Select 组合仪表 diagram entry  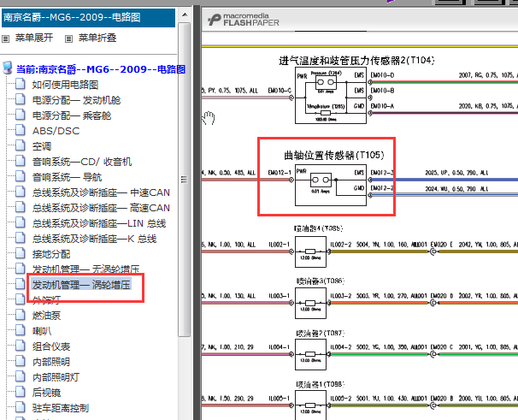click(51, 346)
